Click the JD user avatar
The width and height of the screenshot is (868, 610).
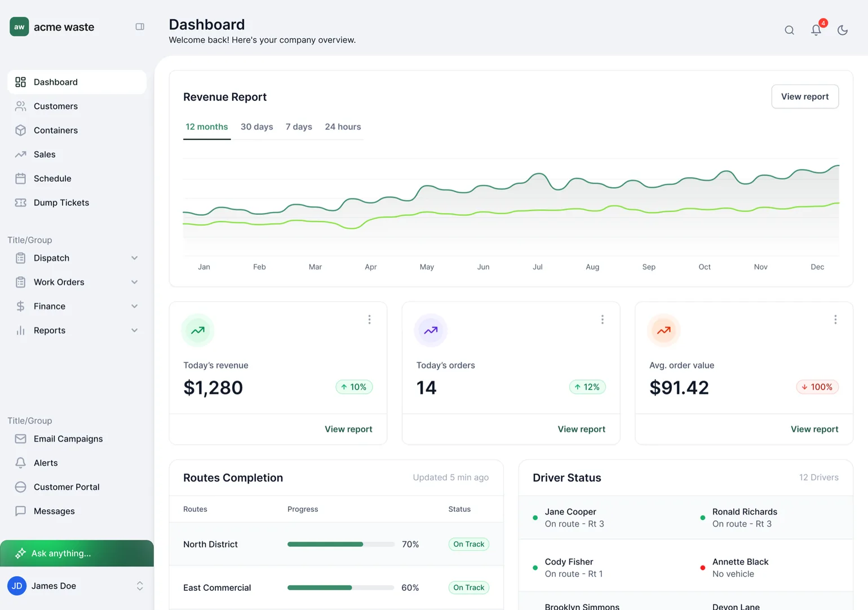point(17,586)
